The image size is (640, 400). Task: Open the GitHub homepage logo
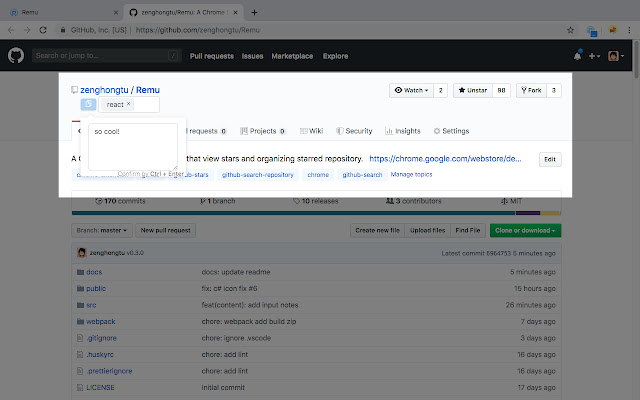[17, 56]
